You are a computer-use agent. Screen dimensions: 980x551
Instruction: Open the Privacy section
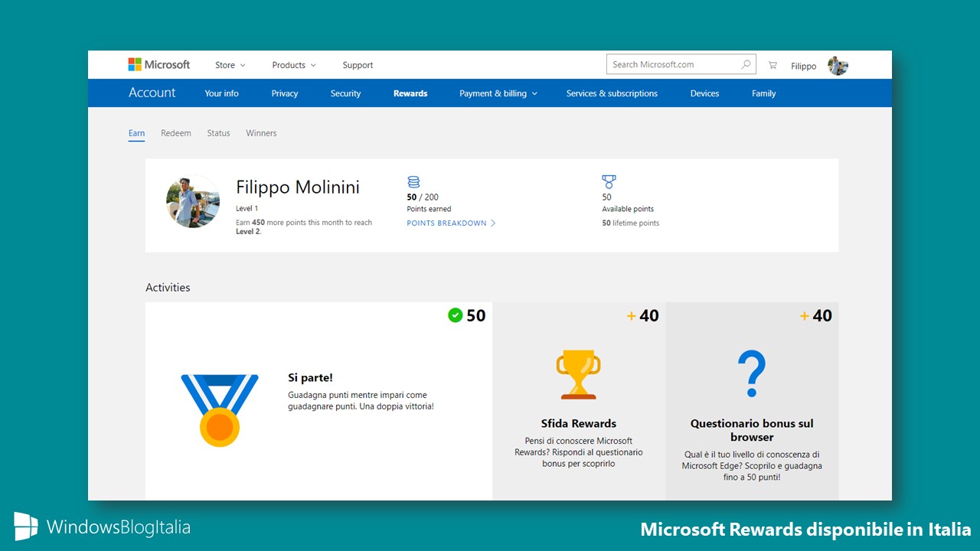tap(285, 93)
